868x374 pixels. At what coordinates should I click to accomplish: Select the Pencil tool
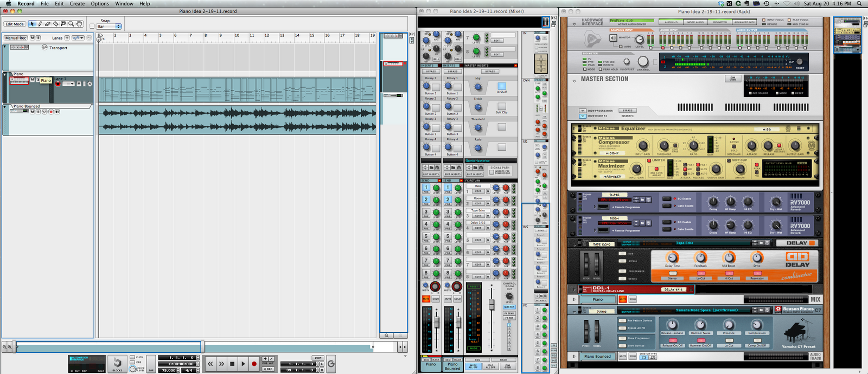click(40, 24)
